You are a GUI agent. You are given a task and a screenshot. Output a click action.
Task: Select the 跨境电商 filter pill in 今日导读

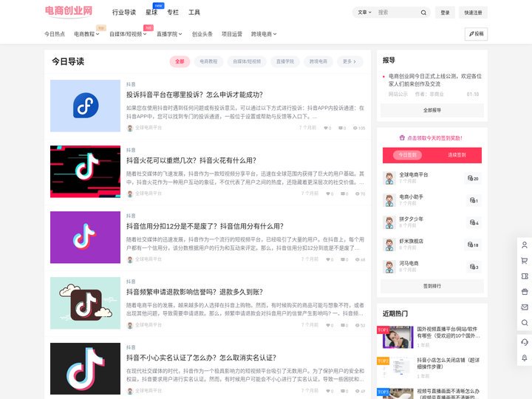318,61
